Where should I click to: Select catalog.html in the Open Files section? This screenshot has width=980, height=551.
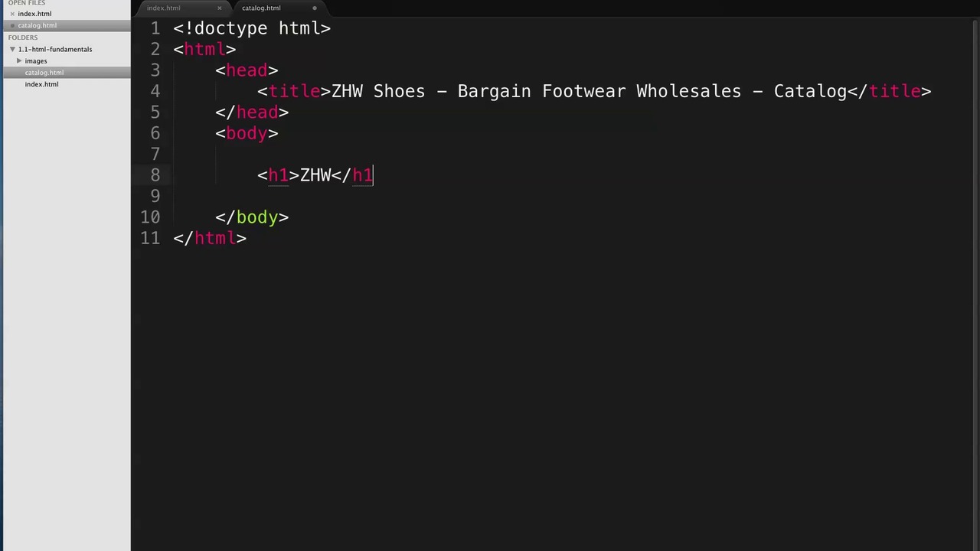tap(38, 26)
